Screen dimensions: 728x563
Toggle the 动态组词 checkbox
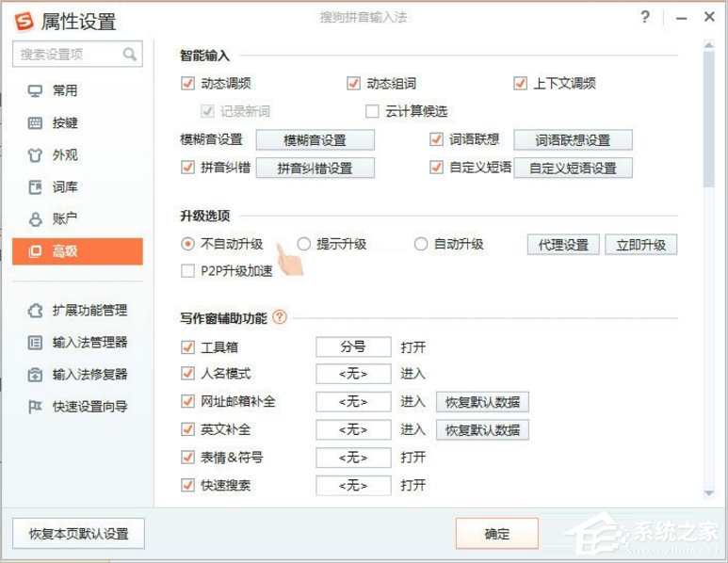click(x=353, y=84)
